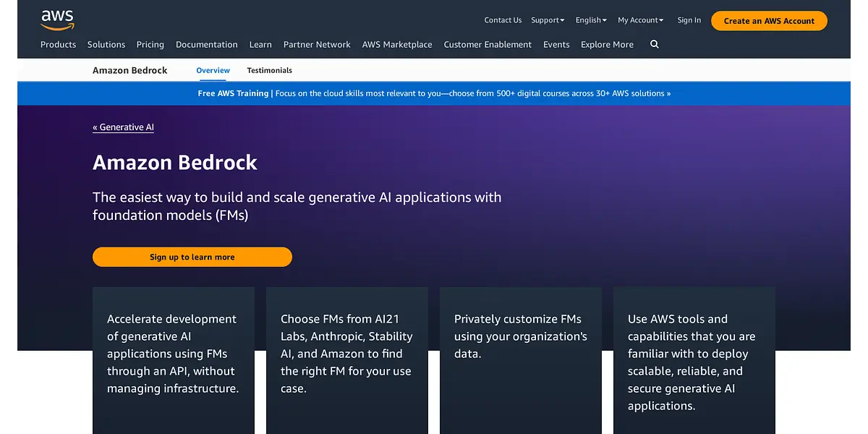The height and width of the screenshot is (434, 868).
Task: Switch to the Testimonials tab
Action: click(269, 70)
